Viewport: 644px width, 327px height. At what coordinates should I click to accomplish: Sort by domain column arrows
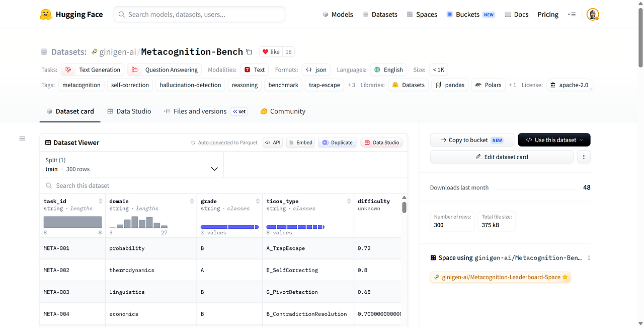[192, 201]
